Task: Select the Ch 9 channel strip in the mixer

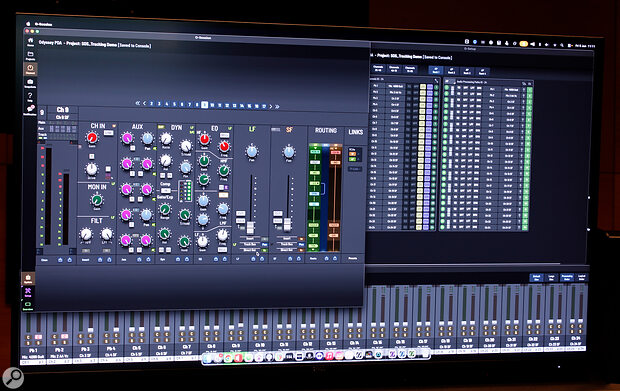Action: (x=235, y=333)
